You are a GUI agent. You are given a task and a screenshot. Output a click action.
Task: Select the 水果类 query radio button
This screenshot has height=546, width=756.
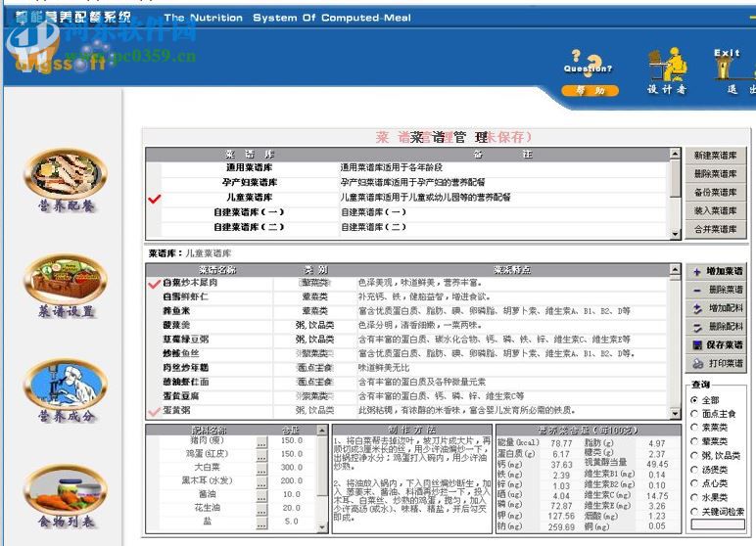pyautogui.click(x=694, y=497)
